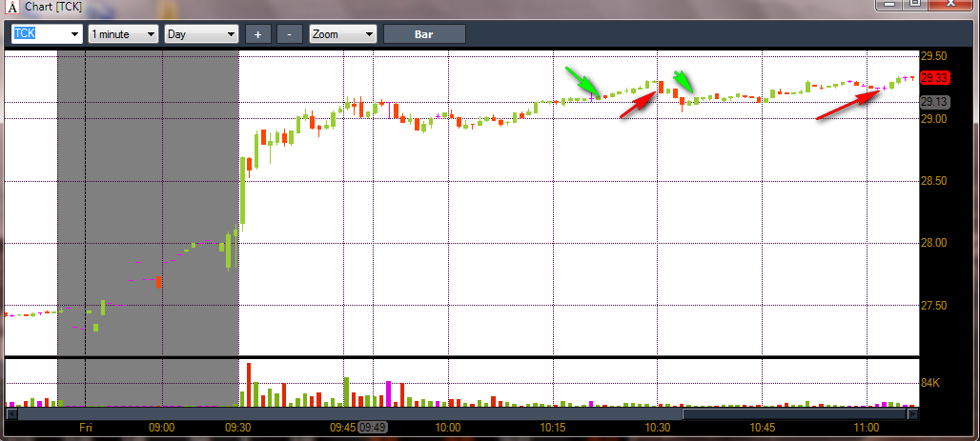Click the plus zoom-in button
Viewport: 980px width, 441px height.
(258, 33)
